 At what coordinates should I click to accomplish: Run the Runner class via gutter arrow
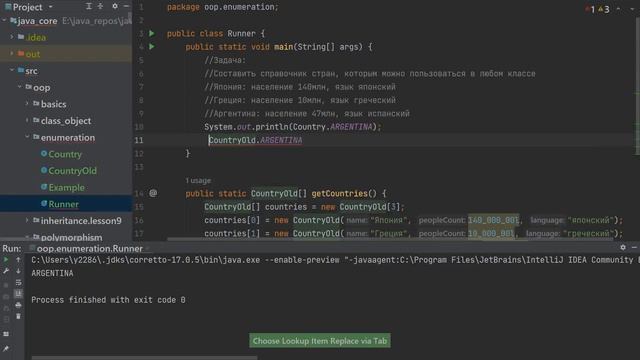click(152, 33)
